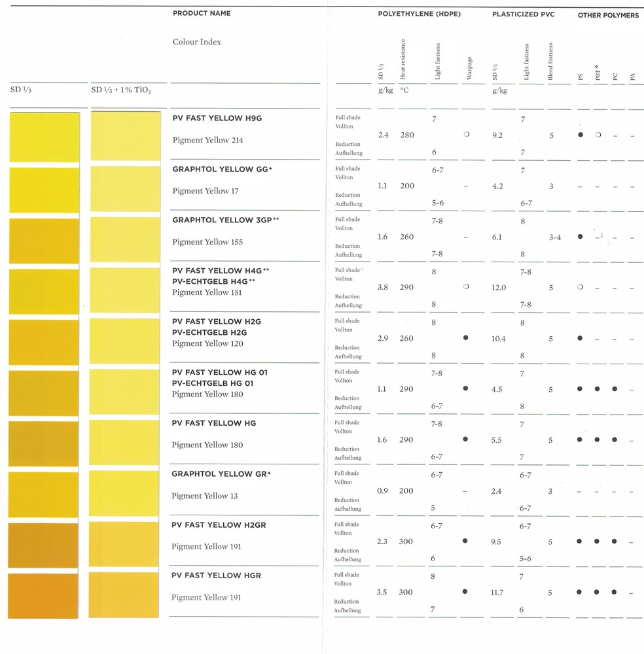Click the HDPE SD value 3.5
Screen dimensions: 644x654
pos(382,593)
